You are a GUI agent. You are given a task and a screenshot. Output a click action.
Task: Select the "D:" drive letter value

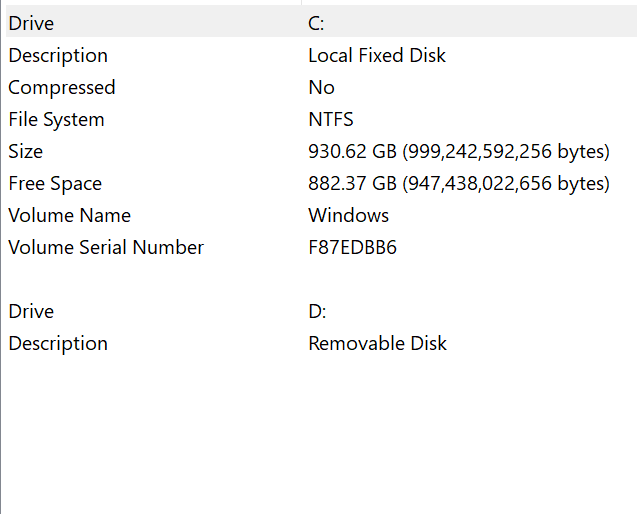point(317,311)
